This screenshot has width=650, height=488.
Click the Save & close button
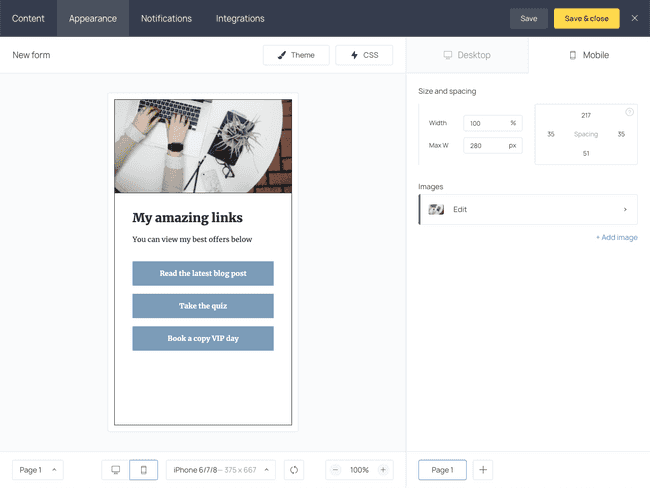pyautogui.click(x=587, y=18)
